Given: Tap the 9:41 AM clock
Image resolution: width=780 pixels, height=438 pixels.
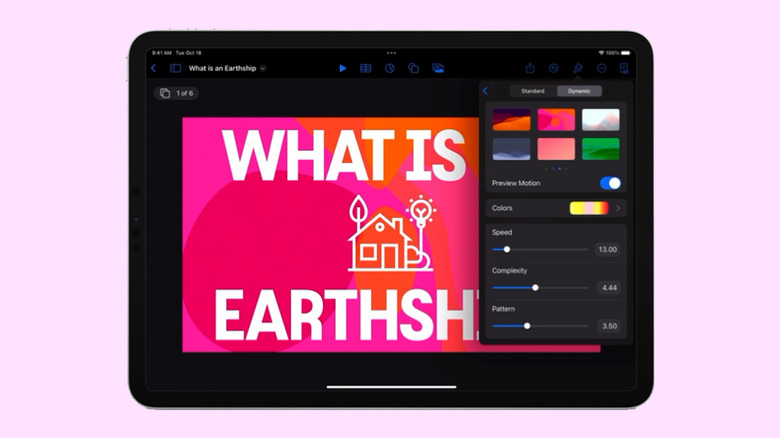Looking at the screenshot, I should (162, 53).
